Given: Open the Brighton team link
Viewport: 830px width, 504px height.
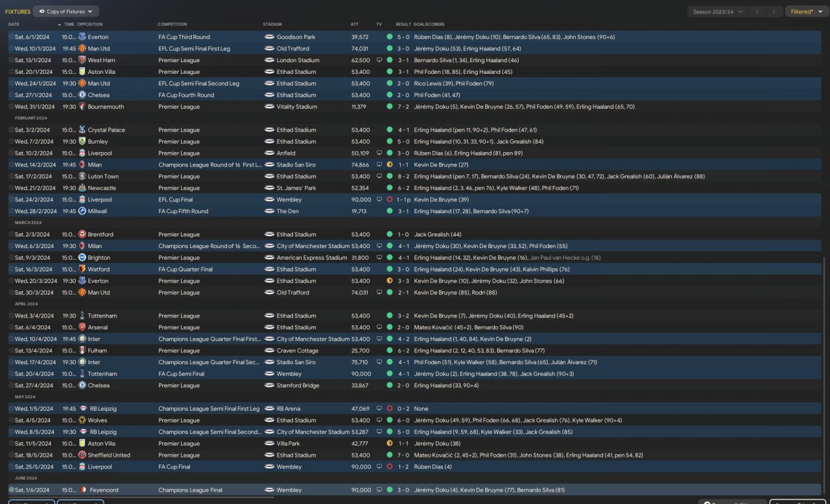Looking at the screenshot, I should (x=99, y=258).
